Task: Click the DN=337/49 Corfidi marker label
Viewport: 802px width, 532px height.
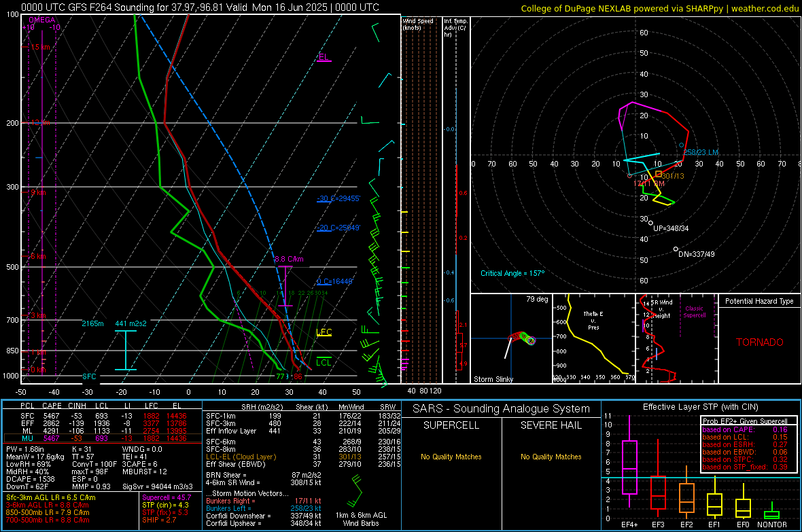Action: point(696,254)
